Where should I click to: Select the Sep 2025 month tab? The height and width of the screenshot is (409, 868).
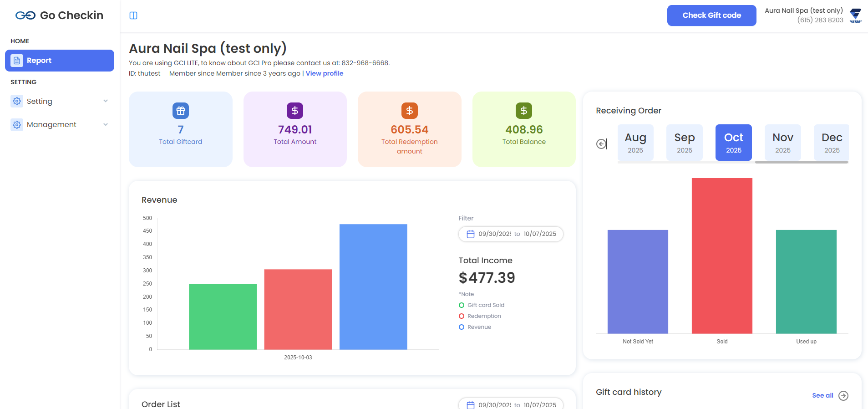click(684, 143)
